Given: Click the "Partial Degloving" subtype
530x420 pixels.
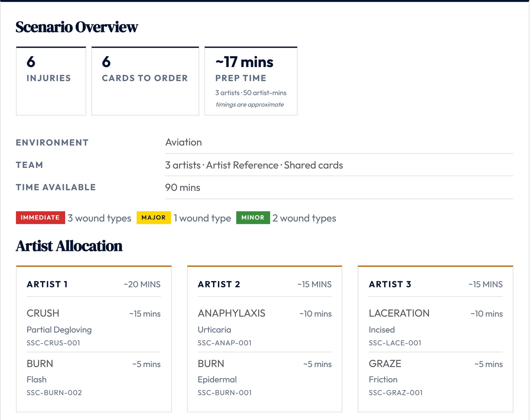Looking at the screenshot, I should pyautogui.click(x=59, y=330).
